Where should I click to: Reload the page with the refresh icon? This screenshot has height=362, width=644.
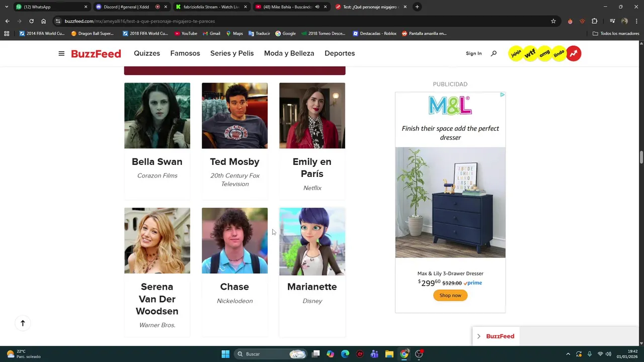coord(31,21)
